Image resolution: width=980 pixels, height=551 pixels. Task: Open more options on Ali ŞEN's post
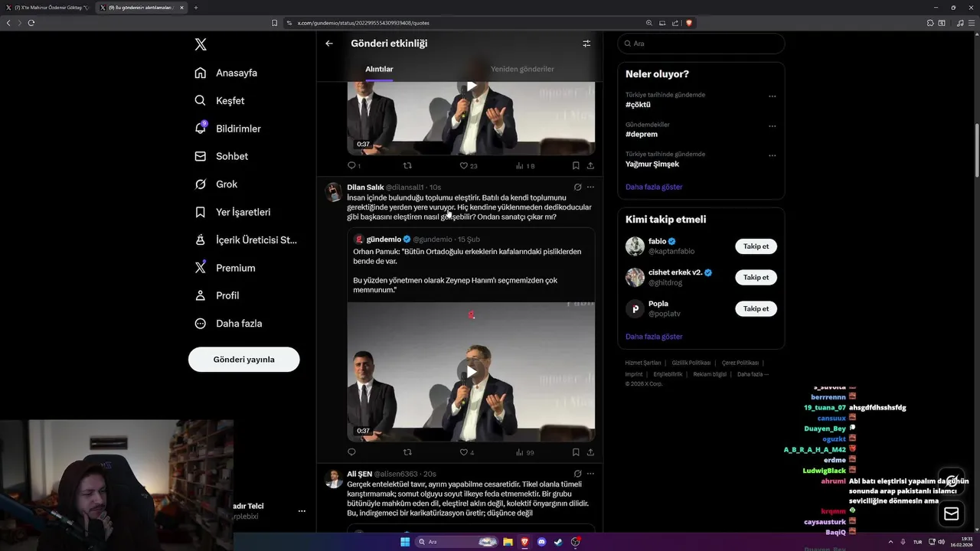coord(590,474)
